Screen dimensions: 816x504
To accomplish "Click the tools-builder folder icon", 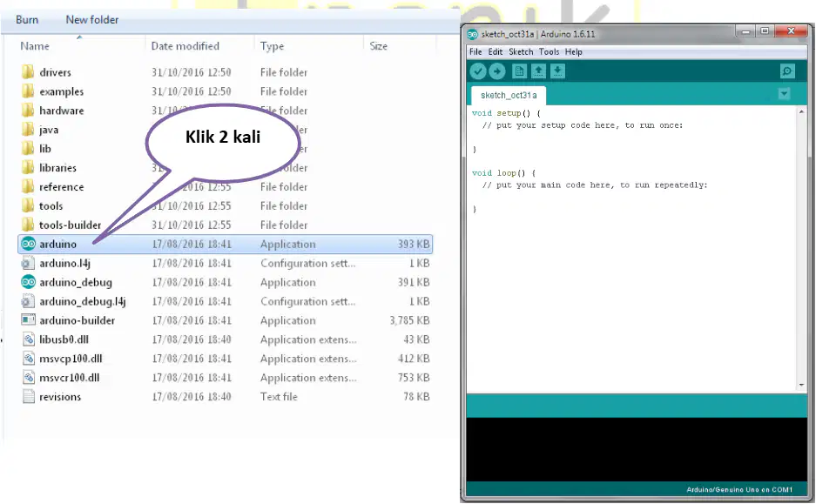I will [x=28, y=225].
